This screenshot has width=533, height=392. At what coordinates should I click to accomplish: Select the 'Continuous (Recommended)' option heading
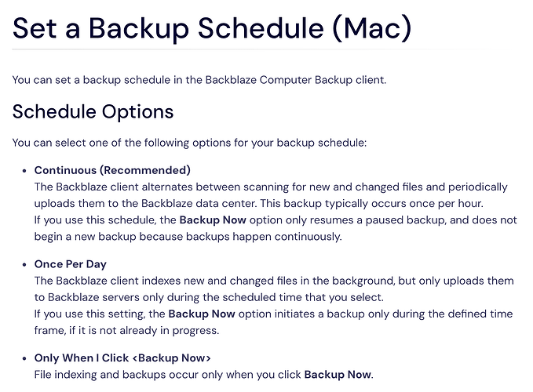112,170
